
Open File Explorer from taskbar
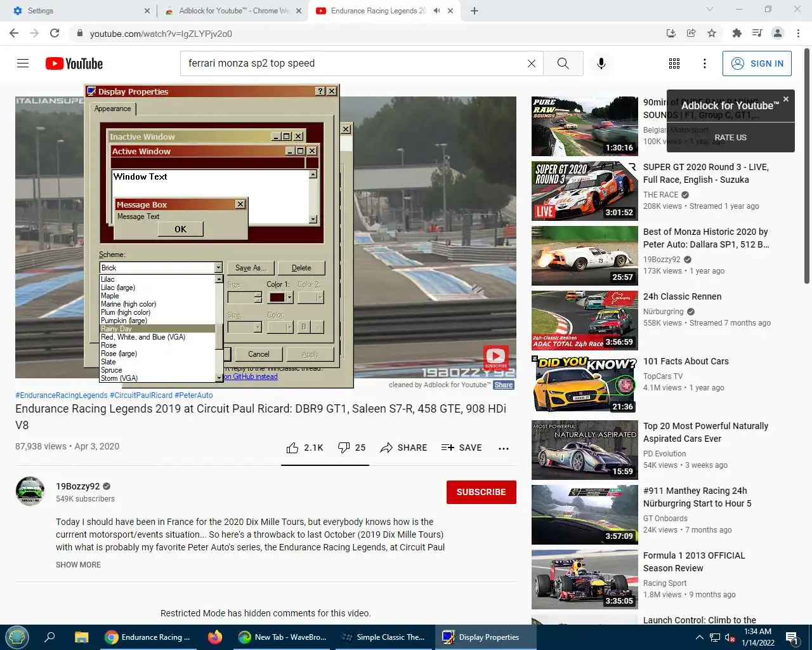pyautogui.click(x=81, y=637)
